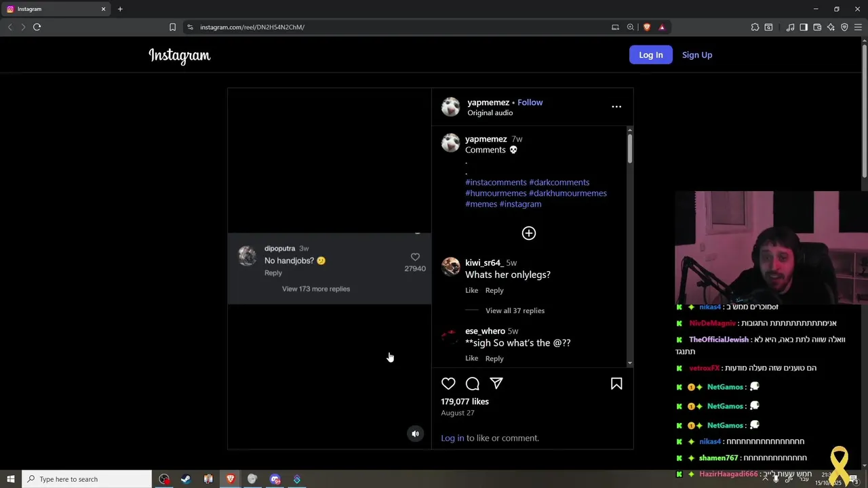This screenshot has width=868, height=488.
Task: Open ese_whero commenter profile
Action: tap(485, 331)
